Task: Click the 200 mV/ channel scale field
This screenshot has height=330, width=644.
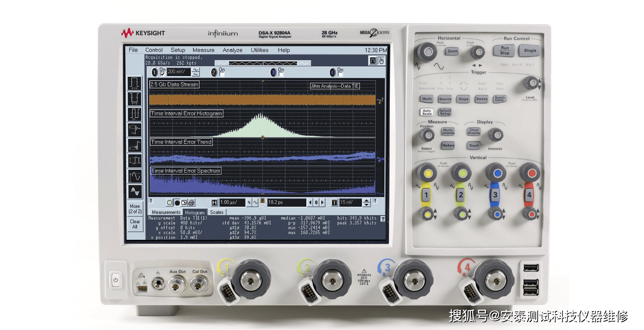Action: [179, 72]
